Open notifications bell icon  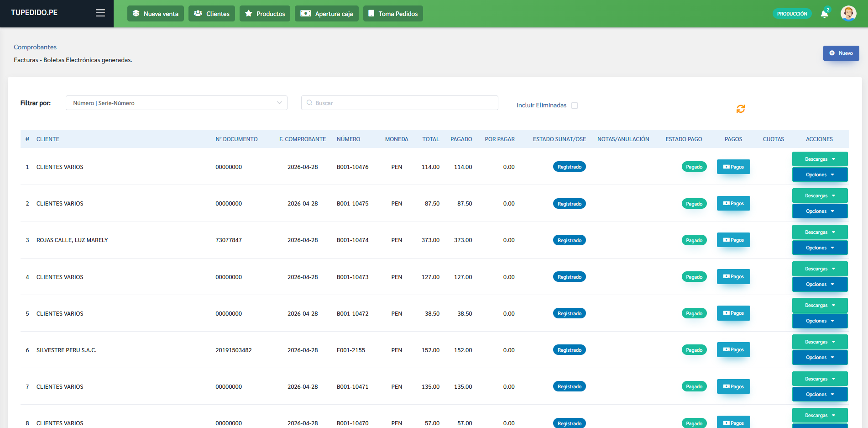tap(825, 14)
